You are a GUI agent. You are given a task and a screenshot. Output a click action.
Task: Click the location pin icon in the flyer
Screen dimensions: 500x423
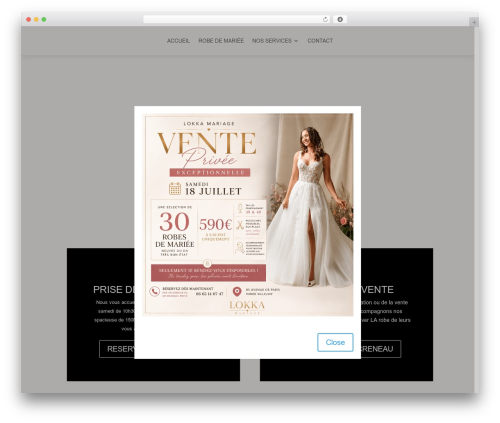click(237, 292)
